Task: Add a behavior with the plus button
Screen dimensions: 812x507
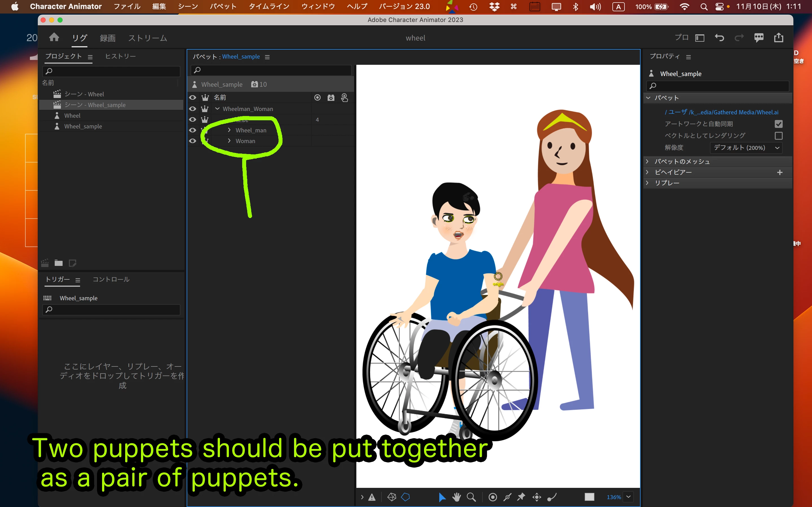Action: pos(780,172)
